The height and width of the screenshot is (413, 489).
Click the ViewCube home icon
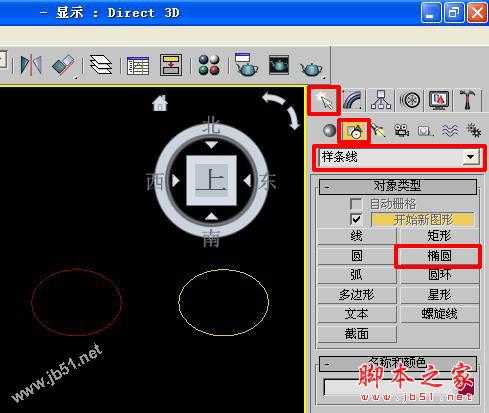(x=160, y=103)
